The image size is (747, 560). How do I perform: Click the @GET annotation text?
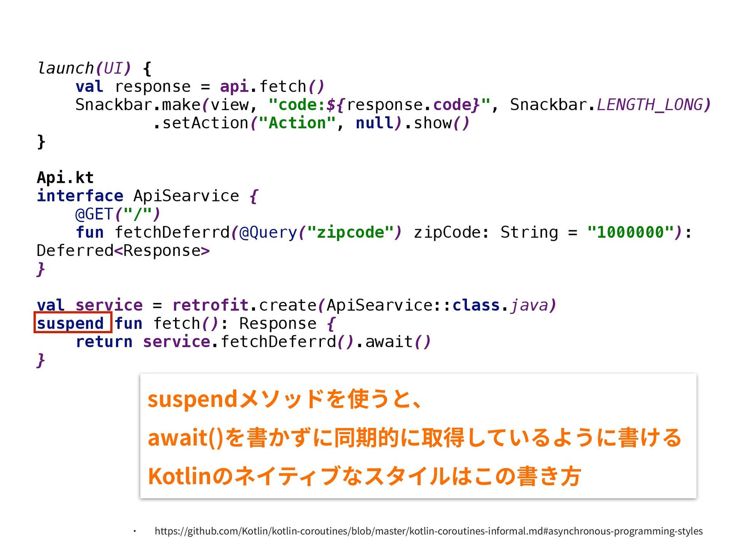pyautogui.click(x=94, y=214)
